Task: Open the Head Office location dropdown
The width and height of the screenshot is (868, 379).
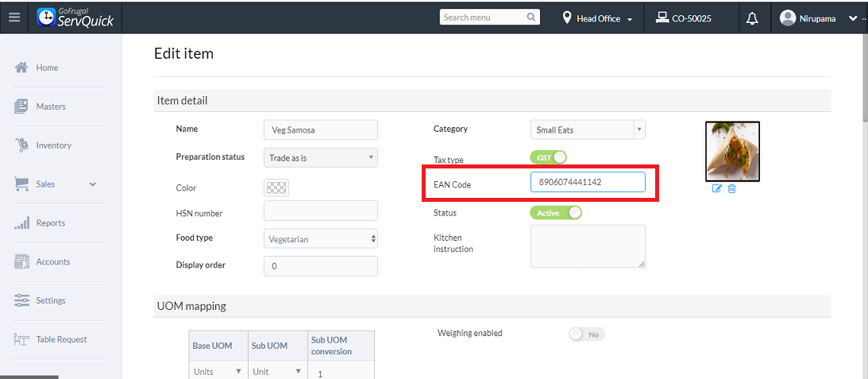Action: (598, 18)
